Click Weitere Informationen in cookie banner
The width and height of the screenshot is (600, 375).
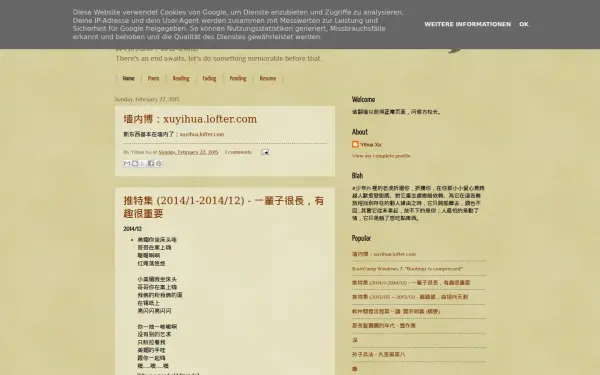coord(468,24)
